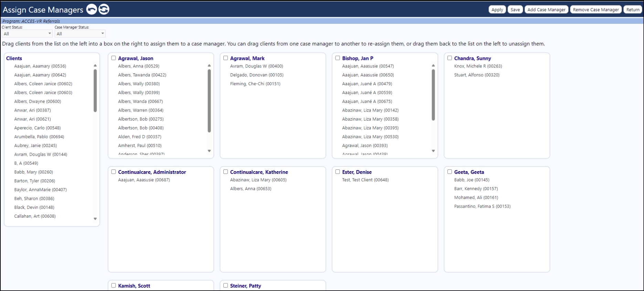Select Stuart, Alfonso (00320) entry
Image resolution: width=644 pixels, height=291 pixels.
477,75
